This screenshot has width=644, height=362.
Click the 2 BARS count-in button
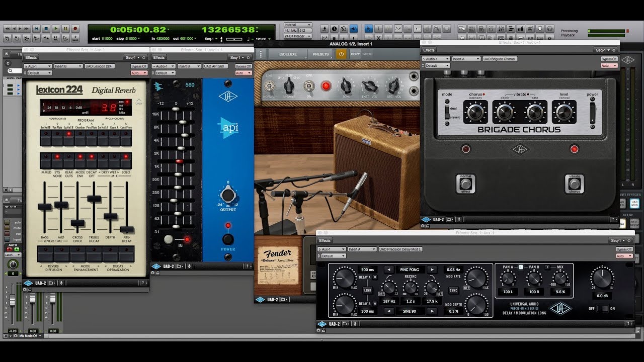75,38
